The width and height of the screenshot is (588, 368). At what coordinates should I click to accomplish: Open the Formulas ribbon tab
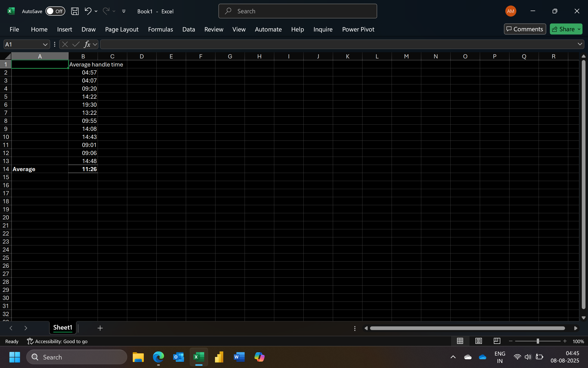pos(160,29)
